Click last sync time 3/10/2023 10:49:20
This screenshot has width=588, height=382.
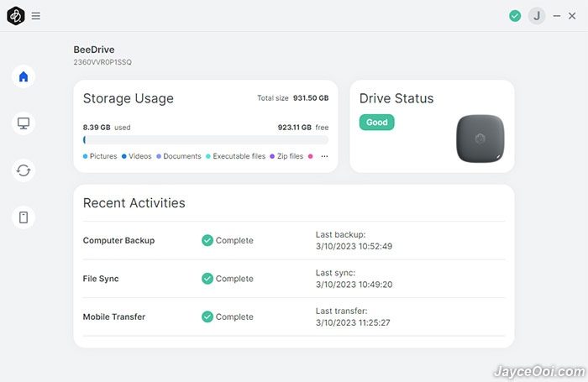point(354,285)
